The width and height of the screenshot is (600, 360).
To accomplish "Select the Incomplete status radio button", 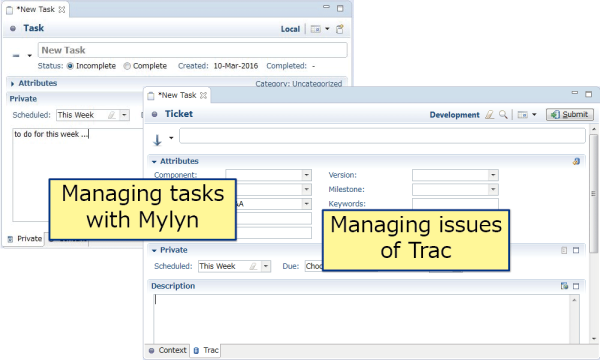I will 70,66.
